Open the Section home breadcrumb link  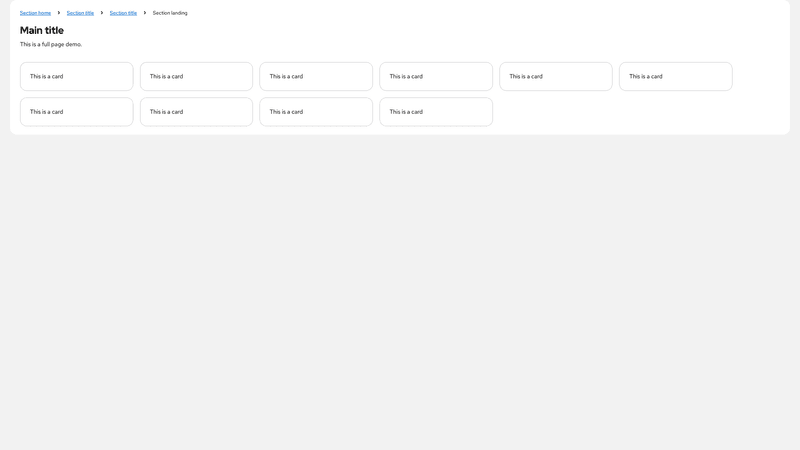click(x=35, y=13)
